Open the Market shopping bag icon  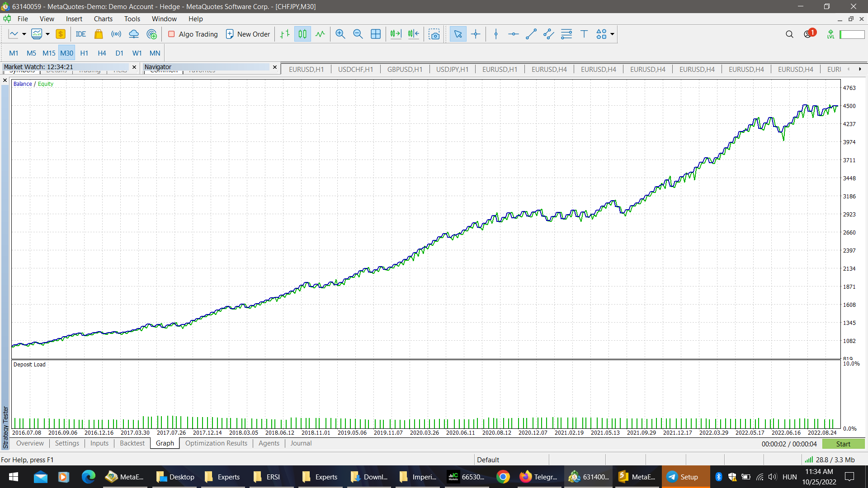coord(99,34)
